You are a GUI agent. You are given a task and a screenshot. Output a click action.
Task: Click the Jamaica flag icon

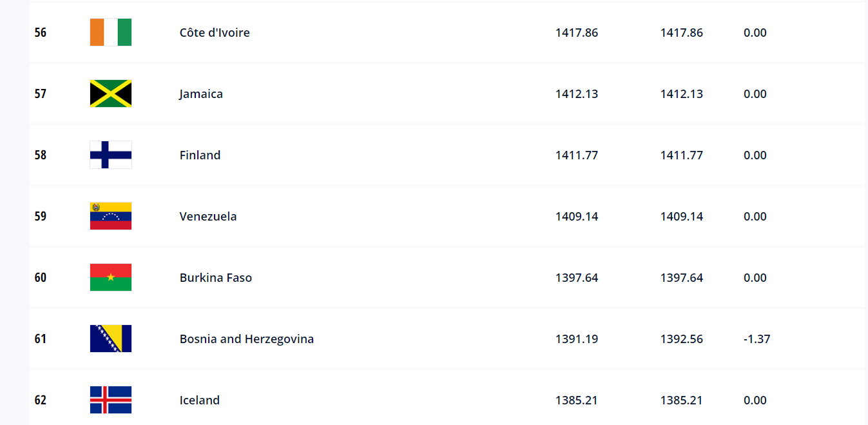111,94
